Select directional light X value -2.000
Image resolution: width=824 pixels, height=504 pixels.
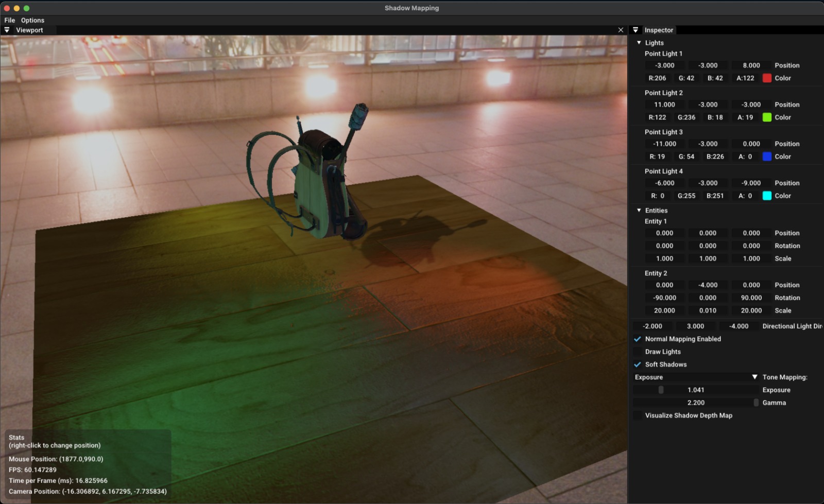(x=653, y=326)
